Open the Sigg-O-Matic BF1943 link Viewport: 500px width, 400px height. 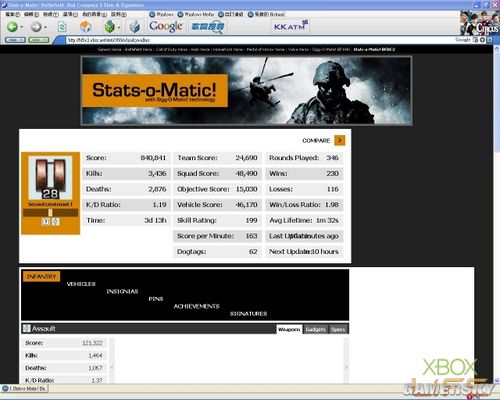(331, 49)
